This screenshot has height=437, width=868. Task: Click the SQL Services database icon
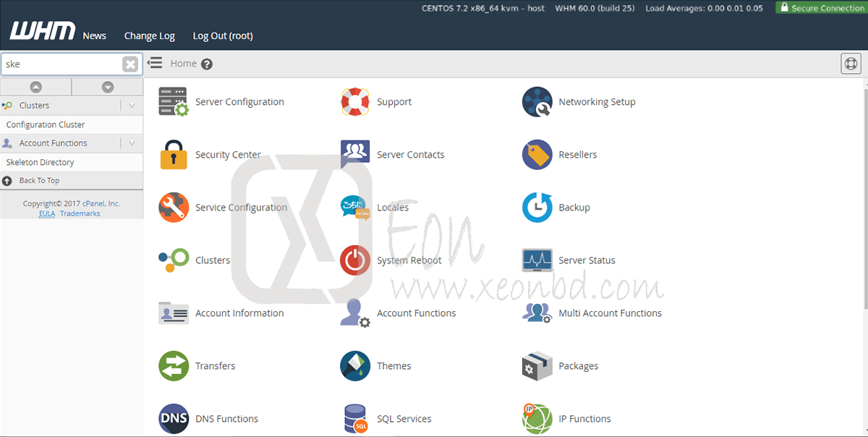354,419
